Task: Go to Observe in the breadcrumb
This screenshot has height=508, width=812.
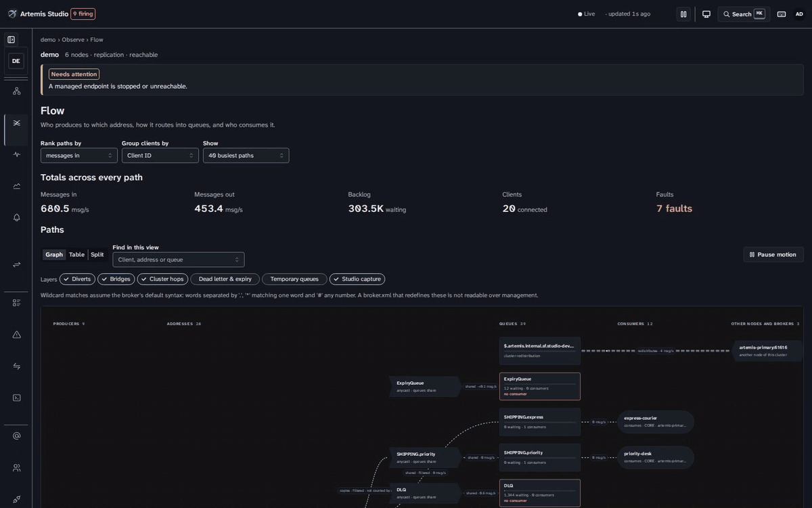Action: coord(73,40)
